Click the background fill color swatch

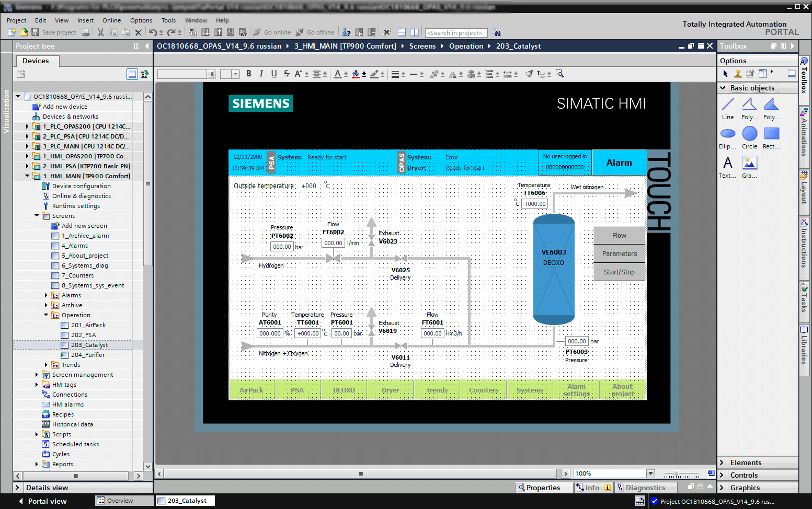tap(356, 74)
